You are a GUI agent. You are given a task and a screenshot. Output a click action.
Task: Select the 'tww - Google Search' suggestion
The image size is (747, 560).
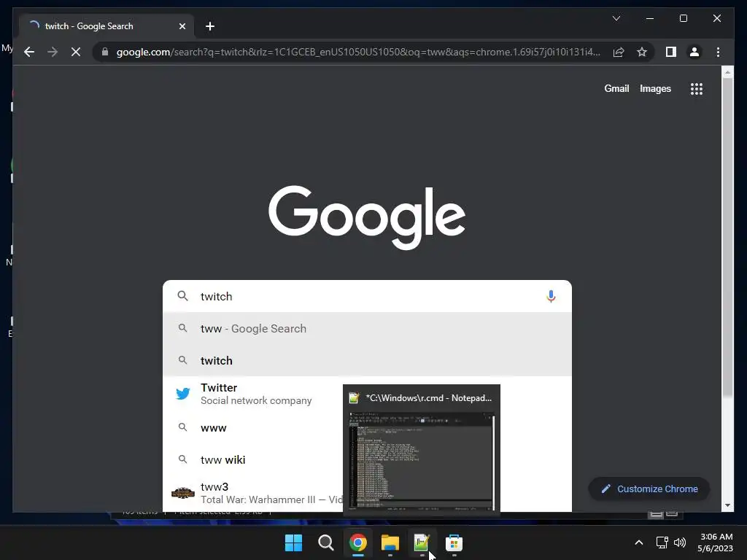pos(367,329)
